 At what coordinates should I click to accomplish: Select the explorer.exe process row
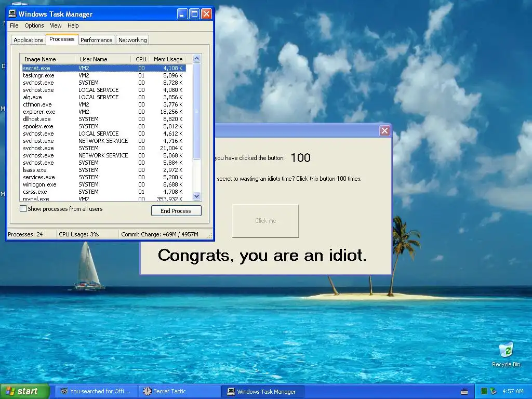(x=104, y=112)
